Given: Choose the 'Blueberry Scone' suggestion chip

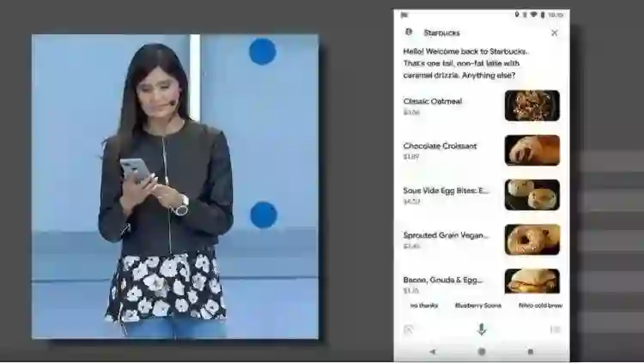Looking at the screenshot, I should (478, 306).
